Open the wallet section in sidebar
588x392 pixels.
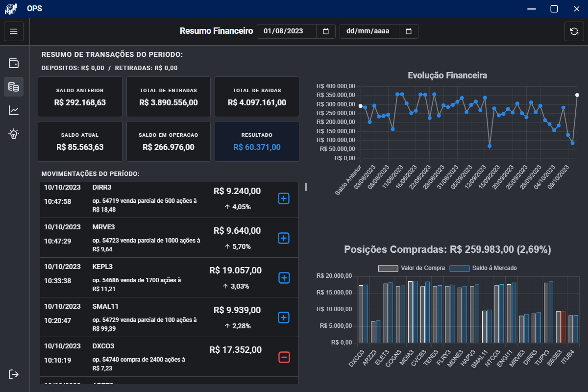pos(14,63)
